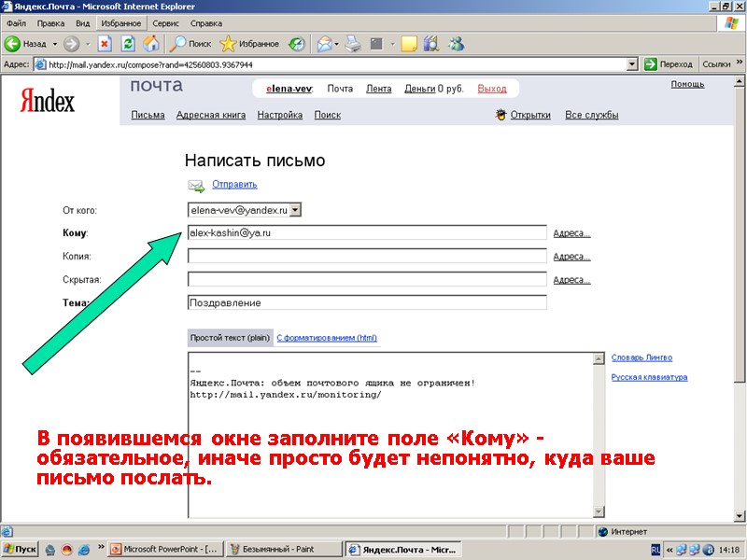747x560 pixels.
Task: Click the Yandex logo
Action: pyautogui.click(x=48, y=101)
